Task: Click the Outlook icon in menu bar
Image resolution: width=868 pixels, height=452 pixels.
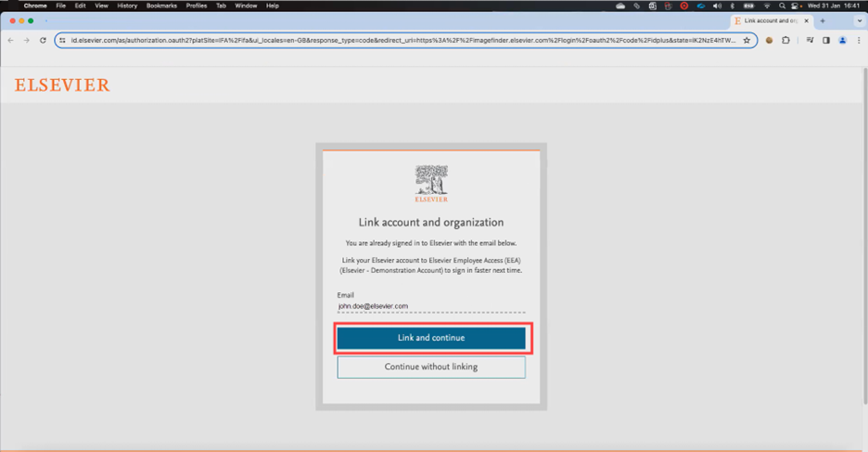Action: (x=653, y=6)
